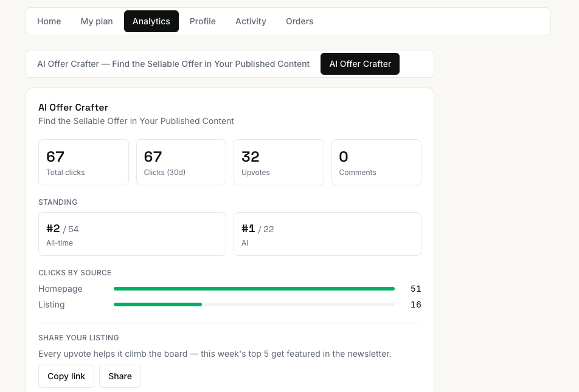Click the 'Listing' source label
The image size is (579, 392).
click(52, 304)
